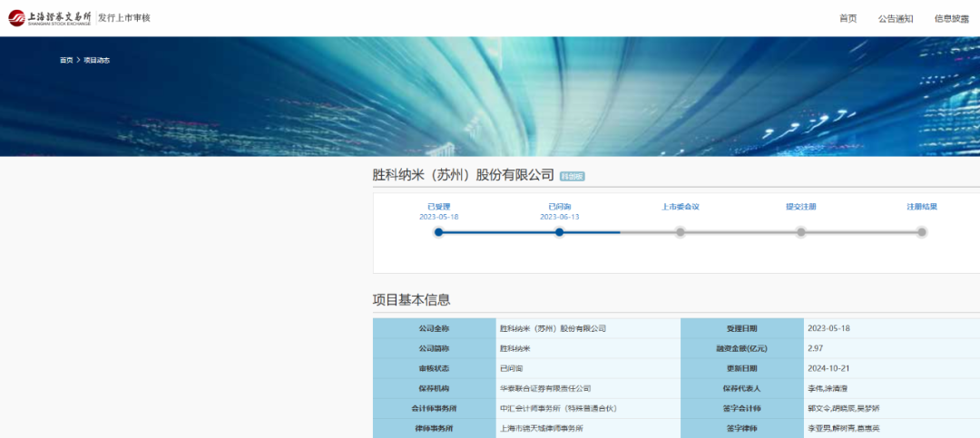Click the 会计师事务所 table header cell
Image resolution: width=980 pixels, height=438 pixels.
point(435,409)
